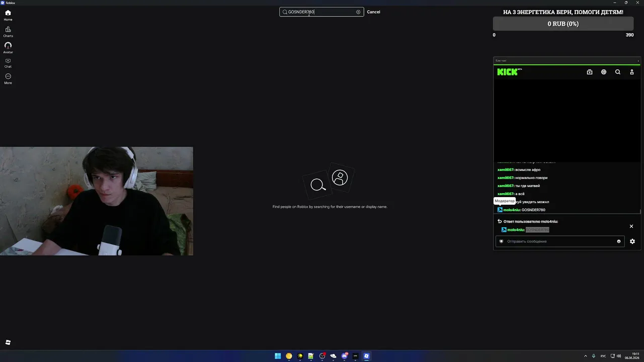644x362 pixels.
Task: Click xamil667 beside "ты где матвей"
Action: point(506,186)
